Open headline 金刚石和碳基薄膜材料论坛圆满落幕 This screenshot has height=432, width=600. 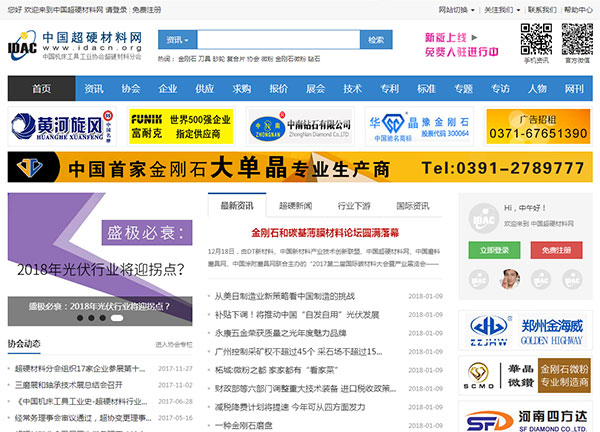325,233
